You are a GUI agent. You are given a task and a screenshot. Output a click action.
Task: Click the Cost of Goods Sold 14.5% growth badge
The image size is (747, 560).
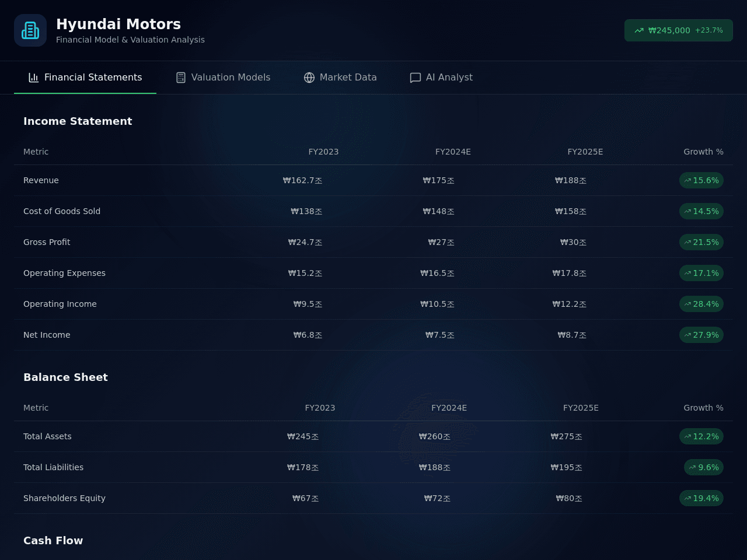pos(701,211)
